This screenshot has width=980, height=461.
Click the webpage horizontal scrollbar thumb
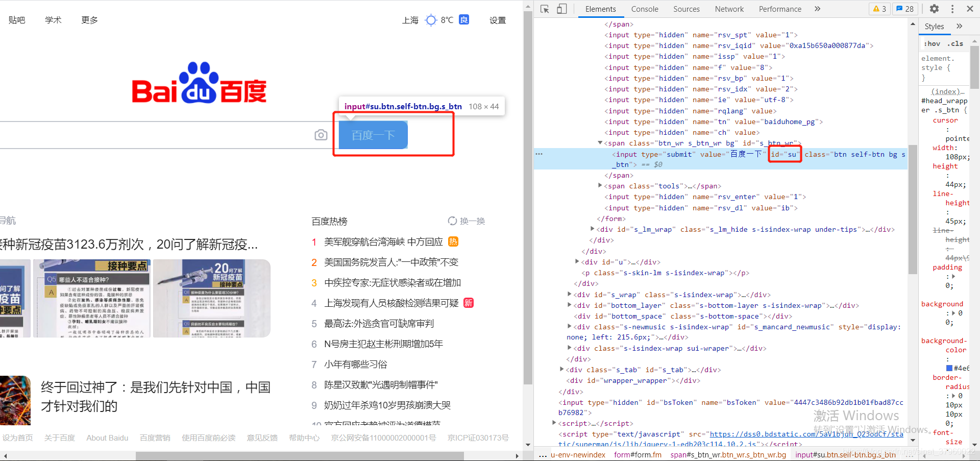point(300,455)
